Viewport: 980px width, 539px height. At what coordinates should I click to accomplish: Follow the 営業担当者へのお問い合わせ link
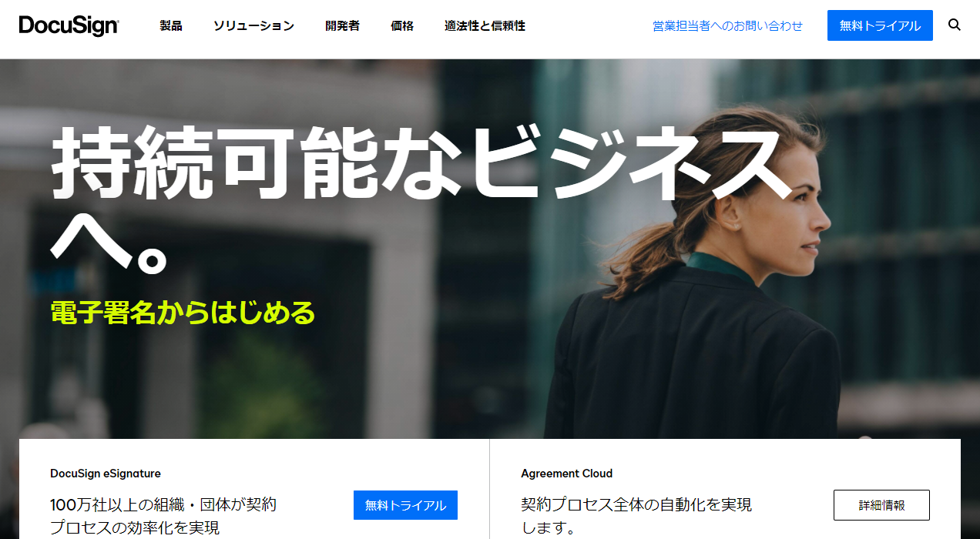click(727, 25)
